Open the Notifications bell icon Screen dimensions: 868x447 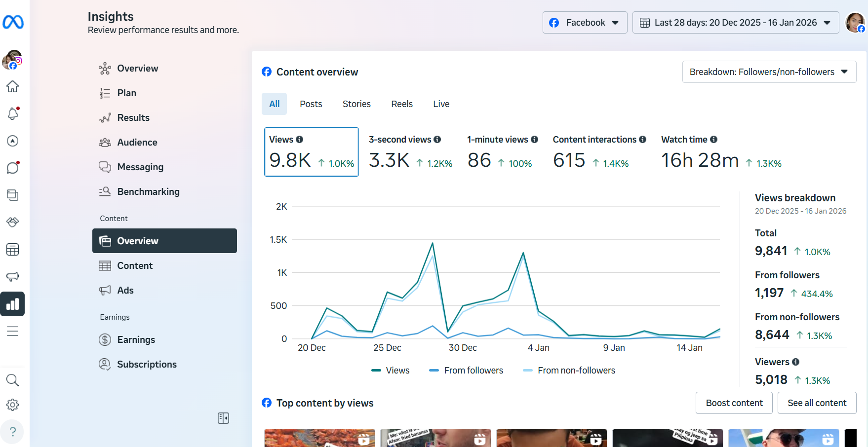tap(13, 114)
